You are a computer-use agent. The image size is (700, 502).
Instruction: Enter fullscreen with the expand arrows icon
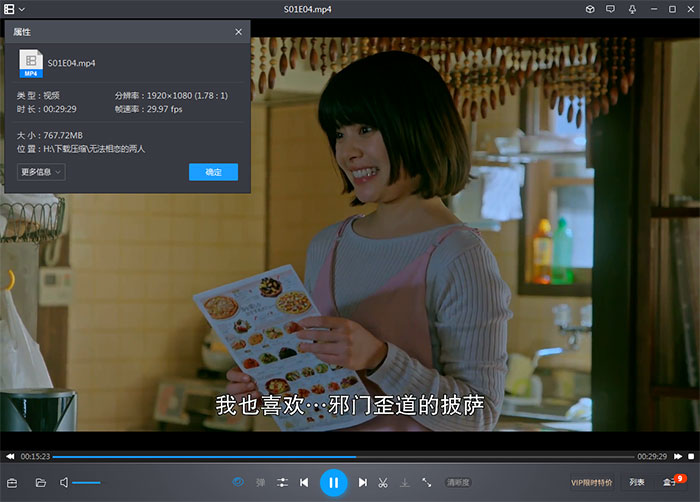tap(427, 482)
